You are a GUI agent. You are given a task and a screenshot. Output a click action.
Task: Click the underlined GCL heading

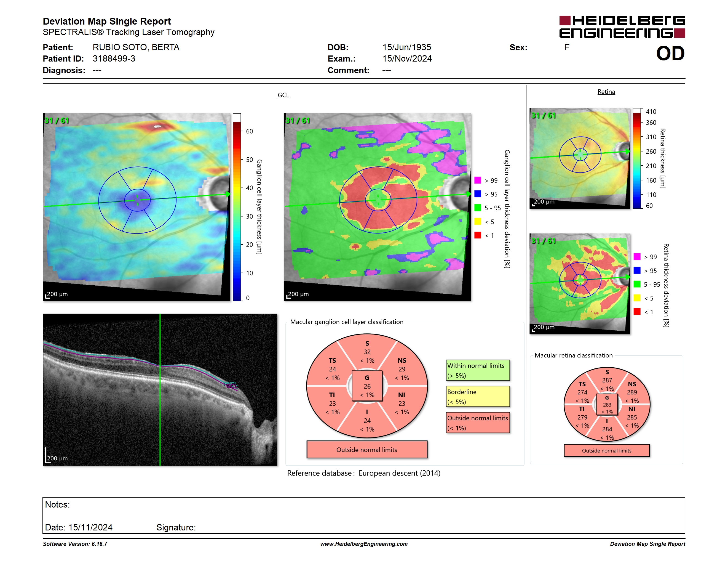click(283, 95)
